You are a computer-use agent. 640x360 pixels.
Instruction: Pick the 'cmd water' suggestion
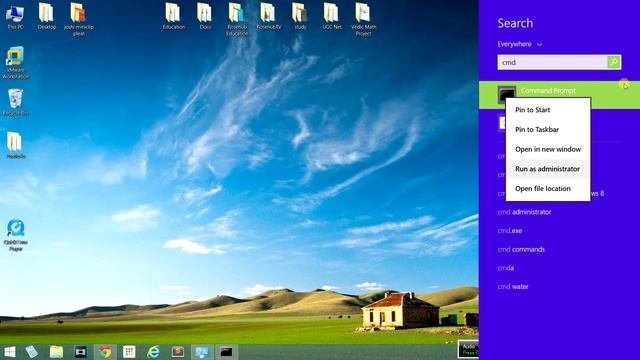(513, 287)
